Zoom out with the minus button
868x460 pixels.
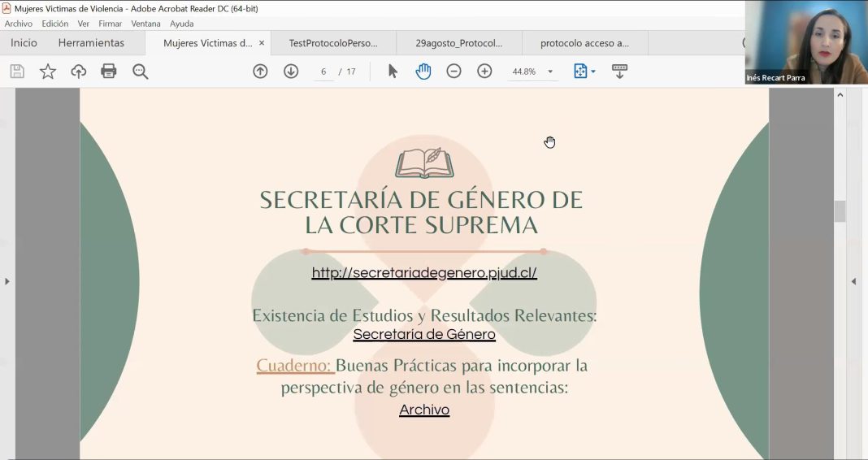tap(454, 72)
